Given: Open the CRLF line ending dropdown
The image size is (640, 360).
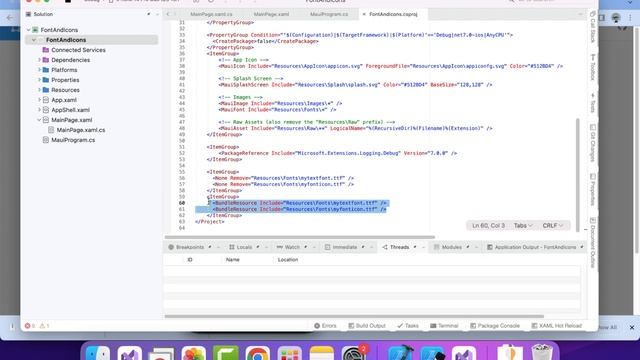Looking at the screenshot, I should [x=553, y=225].
